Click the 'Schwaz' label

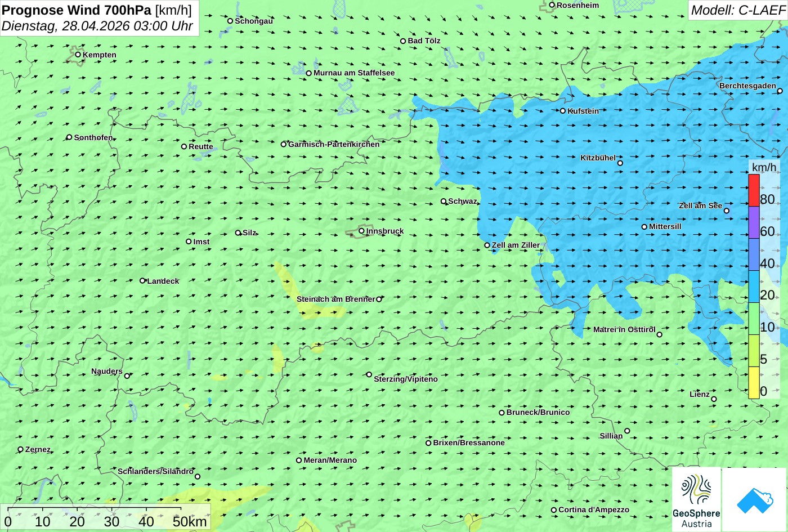click(x=463, y=201)
